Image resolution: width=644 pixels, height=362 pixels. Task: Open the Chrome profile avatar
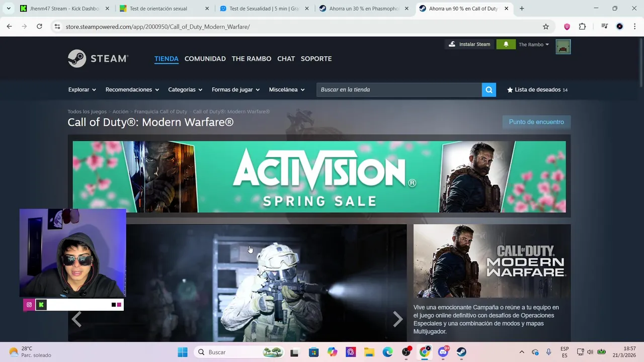pyautogui.click(x=620, y=27)
